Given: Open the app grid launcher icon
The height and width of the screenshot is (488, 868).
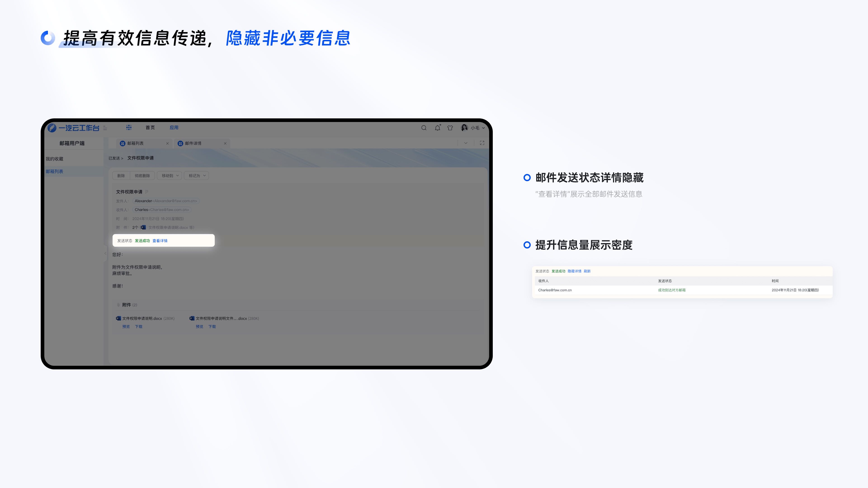Looking at the screenshot, I should click(129, 127).
